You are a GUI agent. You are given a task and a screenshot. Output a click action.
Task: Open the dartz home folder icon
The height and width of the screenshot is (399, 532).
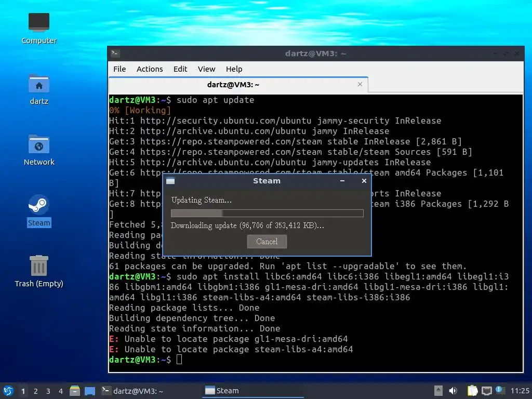(38, 89)
